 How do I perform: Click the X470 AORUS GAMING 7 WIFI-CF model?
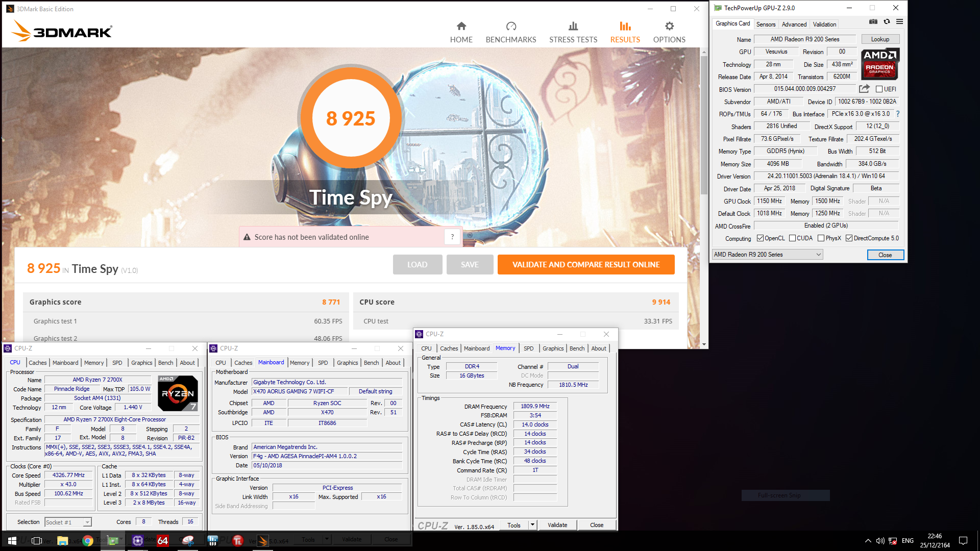pyautogui.click(x=300, y=391)
